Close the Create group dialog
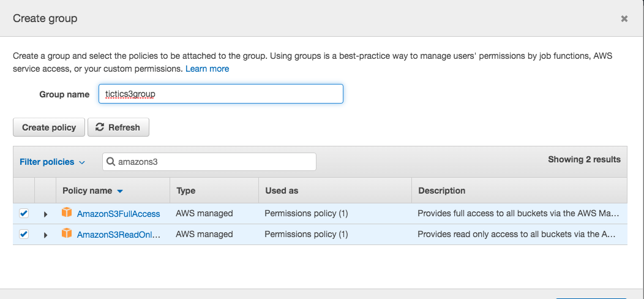Screen dimensions: 644x299 click(x=624, y=19)
